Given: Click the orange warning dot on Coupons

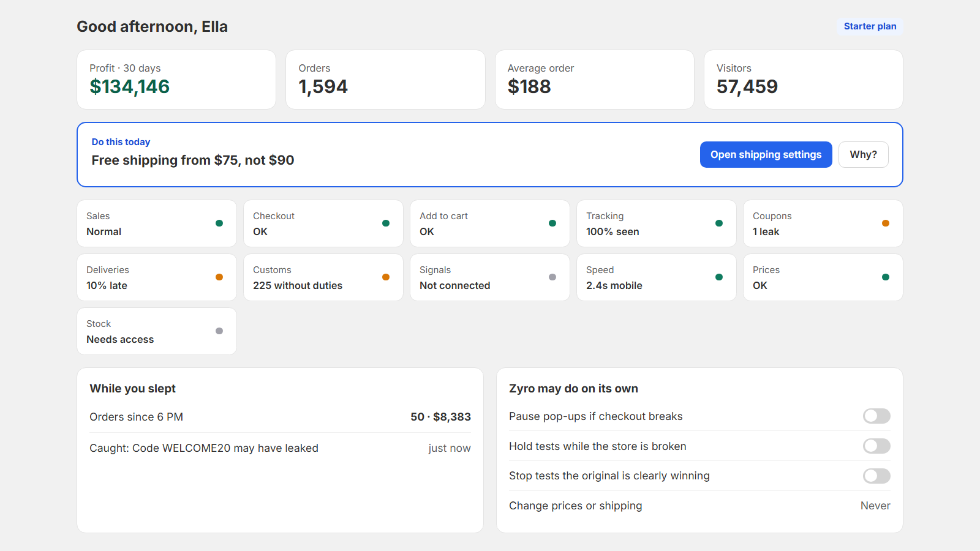Looking at the screenshot, I should [886, 223].
